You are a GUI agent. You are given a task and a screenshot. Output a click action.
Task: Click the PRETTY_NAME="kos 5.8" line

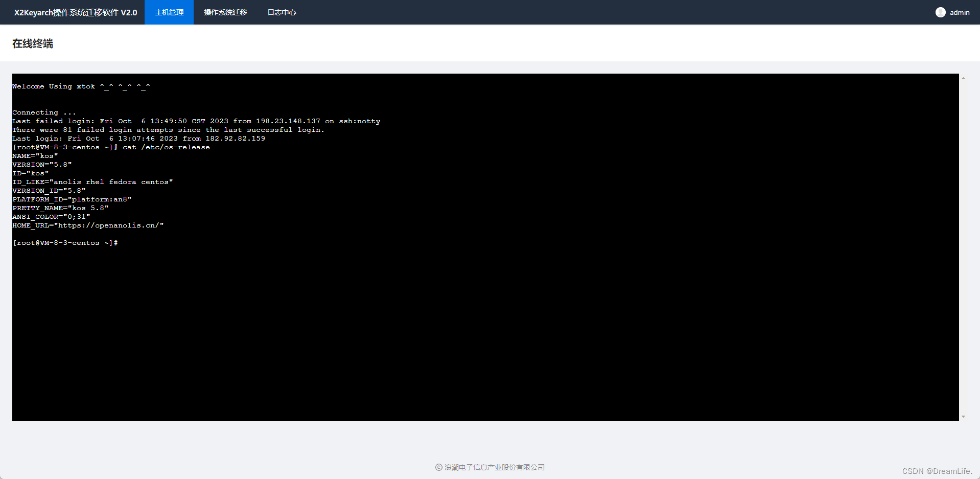pyautogui.click(x=60, y=208)
